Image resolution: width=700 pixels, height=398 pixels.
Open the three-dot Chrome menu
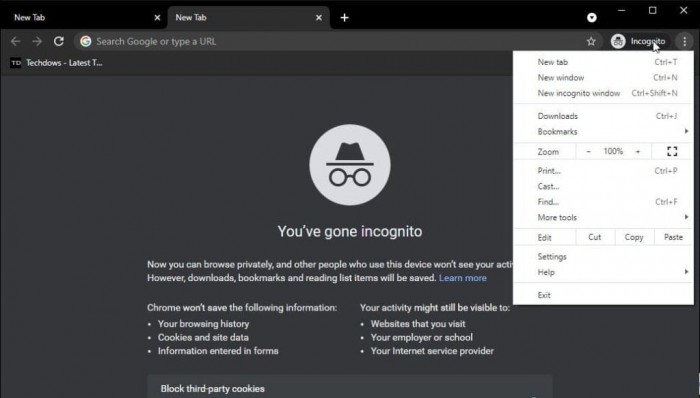coord(684,41)
